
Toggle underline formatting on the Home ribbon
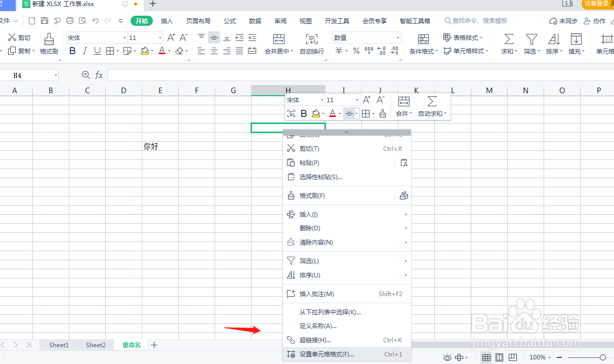[97, 51]
